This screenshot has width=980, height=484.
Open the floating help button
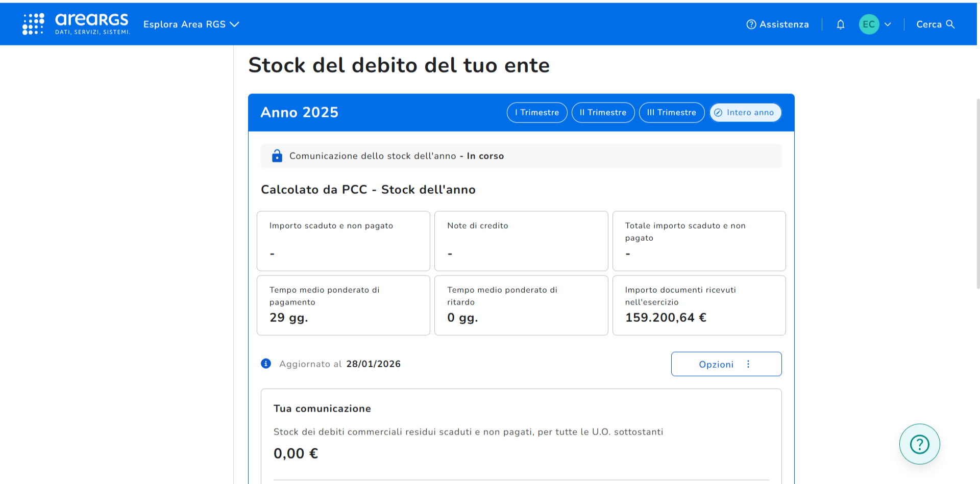click(919, 444)
